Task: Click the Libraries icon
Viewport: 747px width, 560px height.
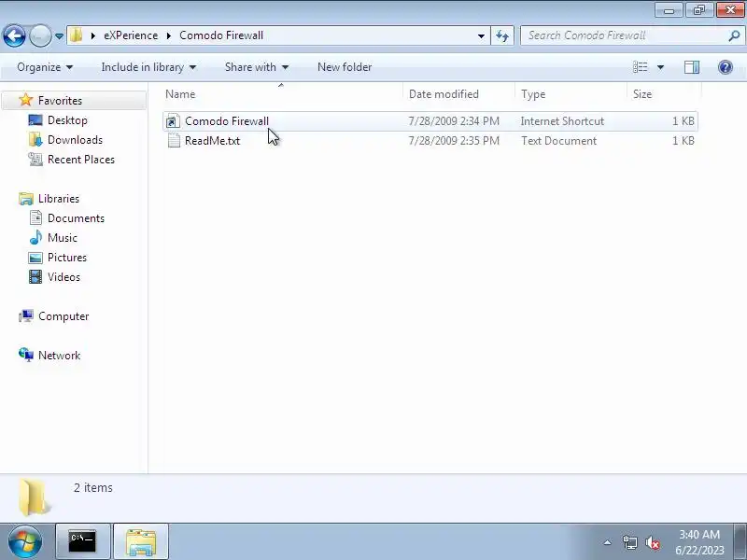Action: (x=26, y=199)
